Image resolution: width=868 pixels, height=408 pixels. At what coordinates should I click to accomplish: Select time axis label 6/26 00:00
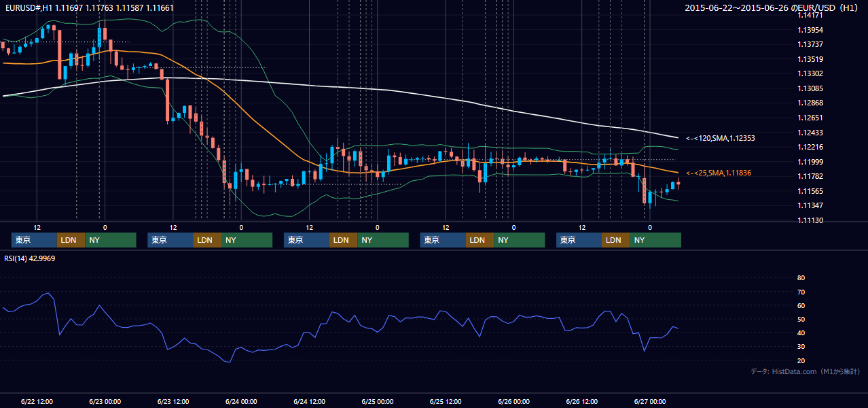coord(513,402)
